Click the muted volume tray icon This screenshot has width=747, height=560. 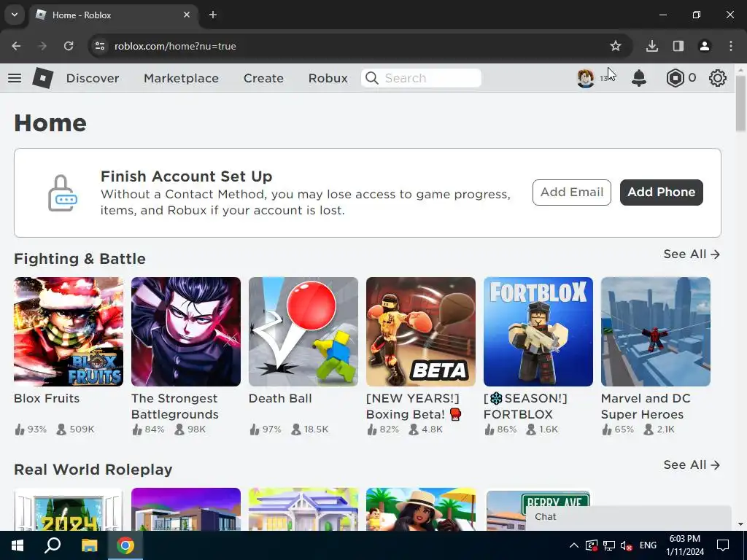tap(627, 545)
